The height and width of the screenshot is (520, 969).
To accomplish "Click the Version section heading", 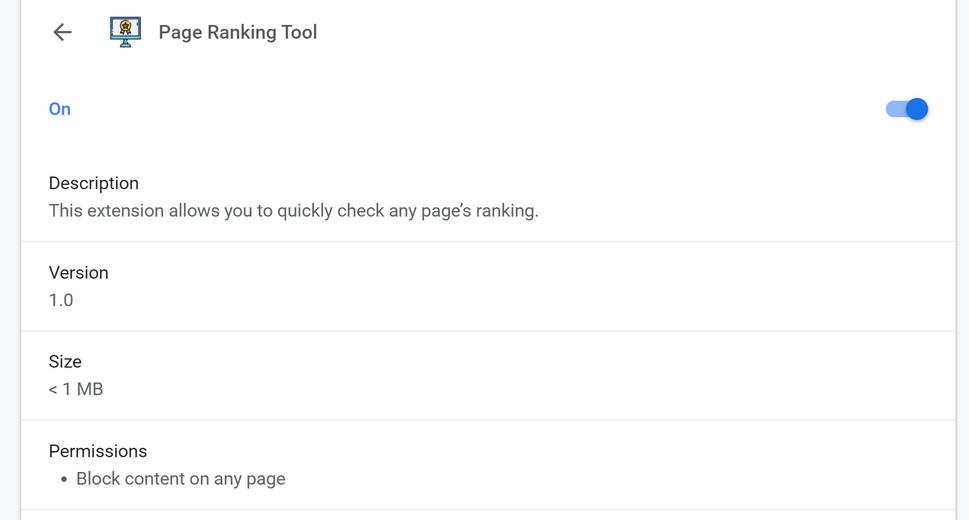I will pyautogui.click(x=79, y=272).
